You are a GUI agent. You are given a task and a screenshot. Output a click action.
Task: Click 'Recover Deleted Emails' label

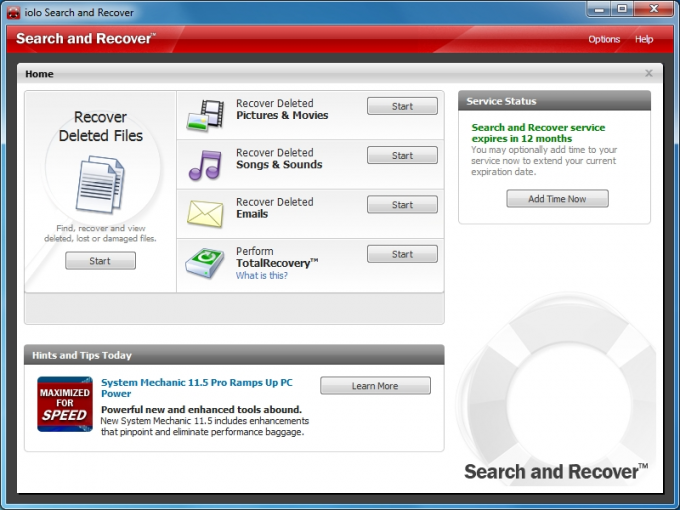pyautogui.click(x=274, y=208)
